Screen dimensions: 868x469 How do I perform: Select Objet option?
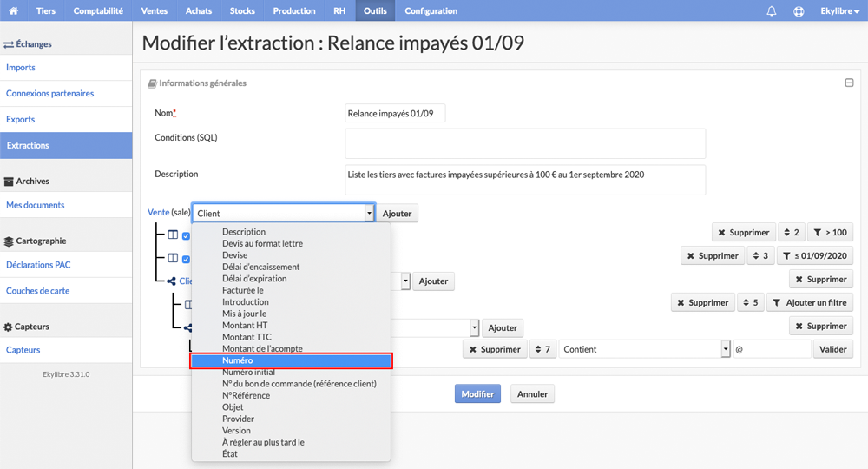(233, 407)
